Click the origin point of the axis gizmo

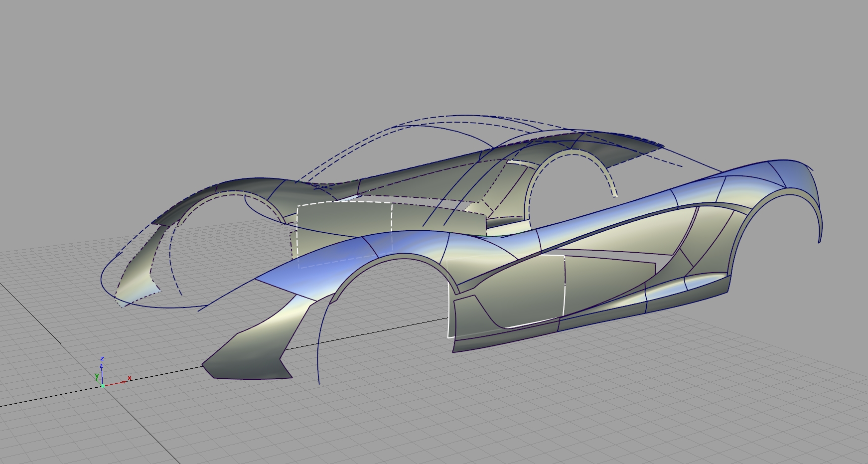click(103, 386)
